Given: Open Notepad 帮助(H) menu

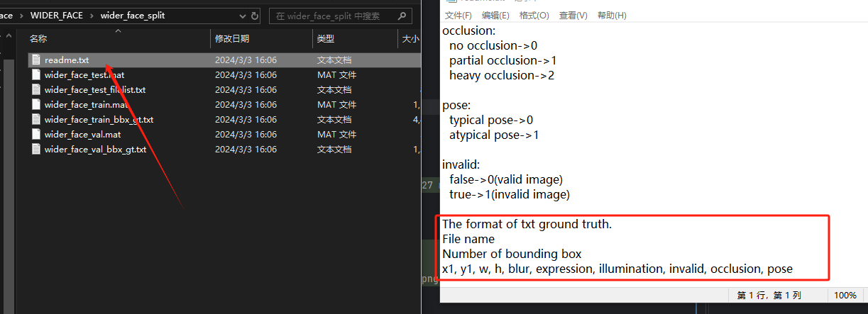Looking at the screenshot, I should 612,16.
